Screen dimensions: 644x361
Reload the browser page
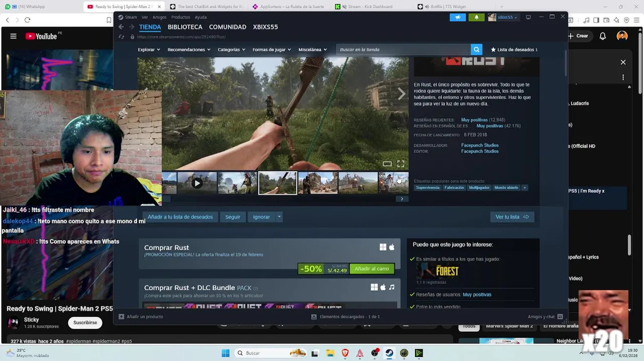tap(27, 20)
